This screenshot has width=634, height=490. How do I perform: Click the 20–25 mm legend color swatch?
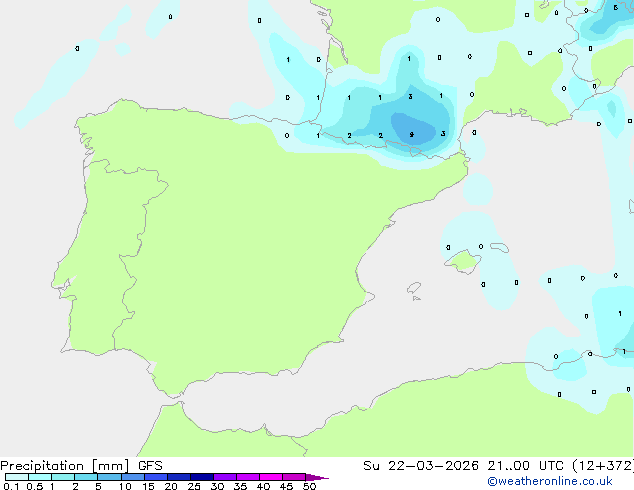[179, 477]
